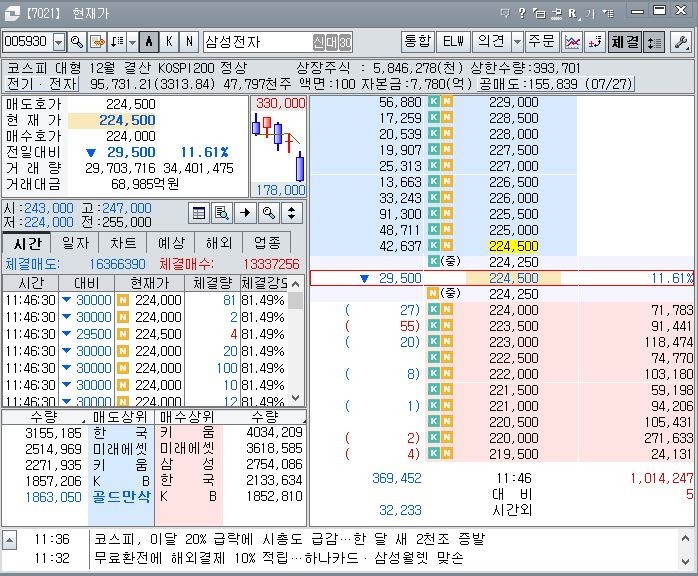Switch to the 시간 tab
Image resolution: width=698 pixels, height=576 pixels.
[x=26, y=243]
